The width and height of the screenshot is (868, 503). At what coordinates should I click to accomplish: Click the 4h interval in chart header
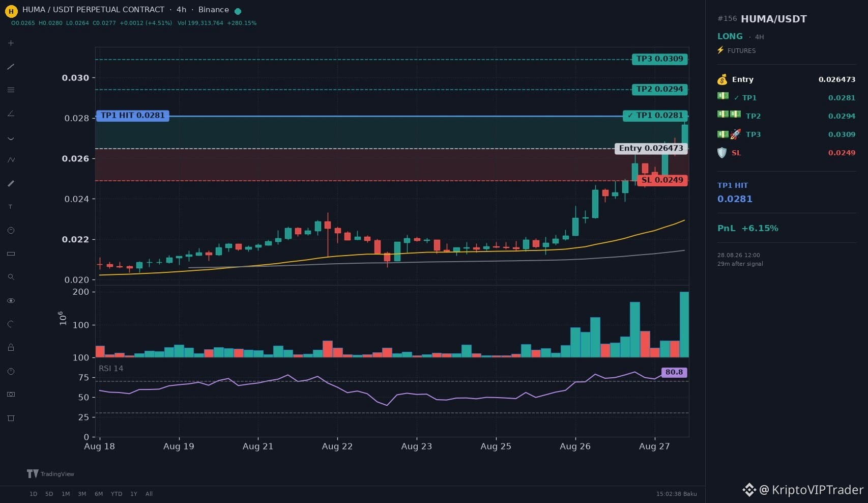click(x=182, y=10)
